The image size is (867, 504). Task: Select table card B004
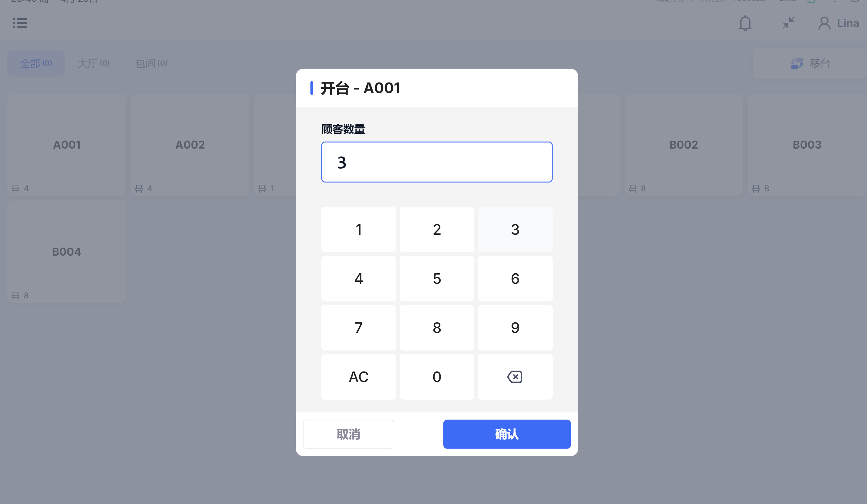point(67,252)
